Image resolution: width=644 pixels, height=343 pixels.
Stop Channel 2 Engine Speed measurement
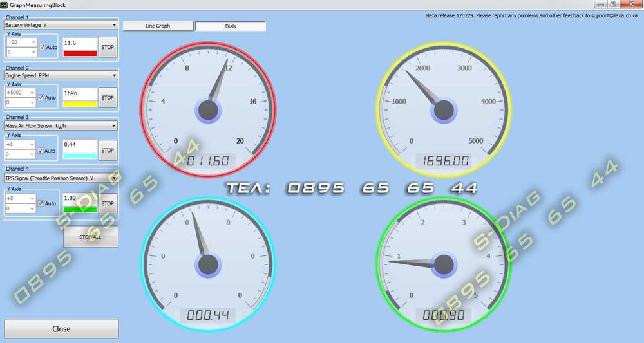tap(108, 98)
